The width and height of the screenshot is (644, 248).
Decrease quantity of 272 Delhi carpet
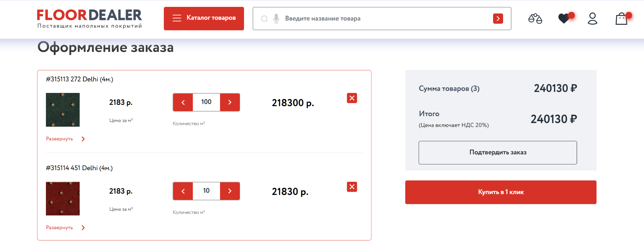click(183, 102)
